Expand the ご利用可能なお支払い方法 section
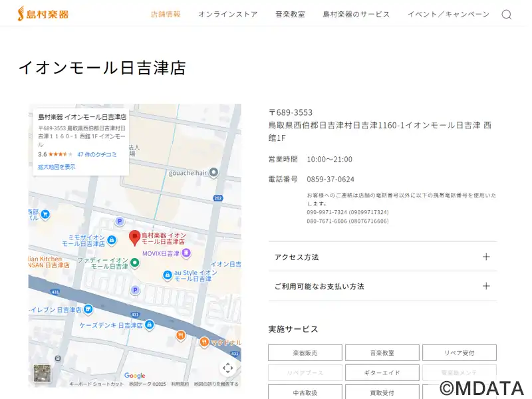This screenshot has width=532, height=399. (x=382, y=286)
